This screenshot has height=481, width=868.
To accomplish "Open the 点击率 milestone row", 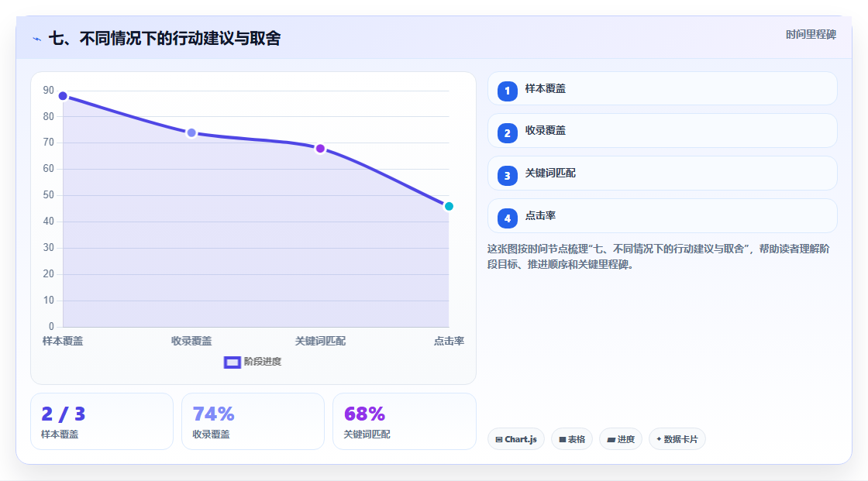I will click(x=662, y=216).
